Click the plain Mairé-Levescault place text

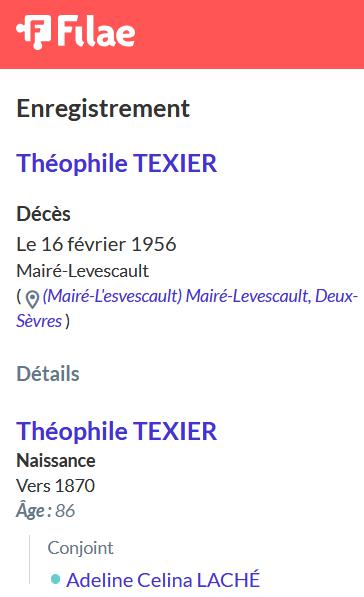(83, 271)
